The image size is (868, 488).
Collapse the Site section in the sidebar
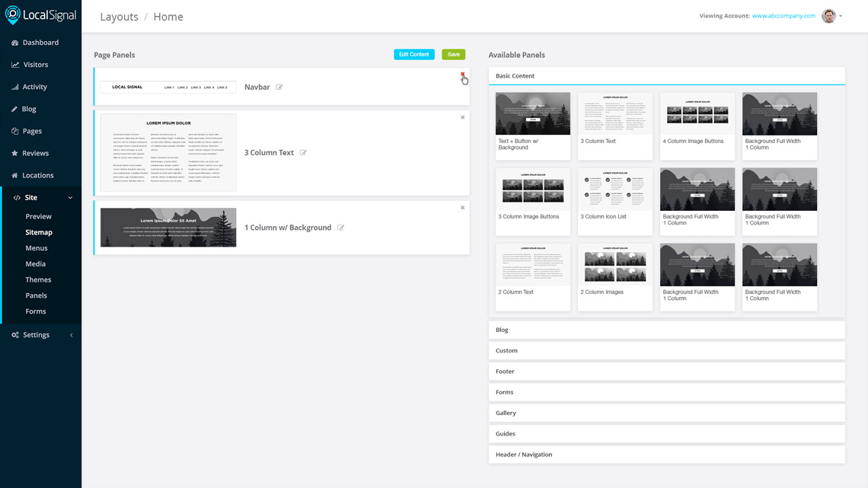coord(70,196)
